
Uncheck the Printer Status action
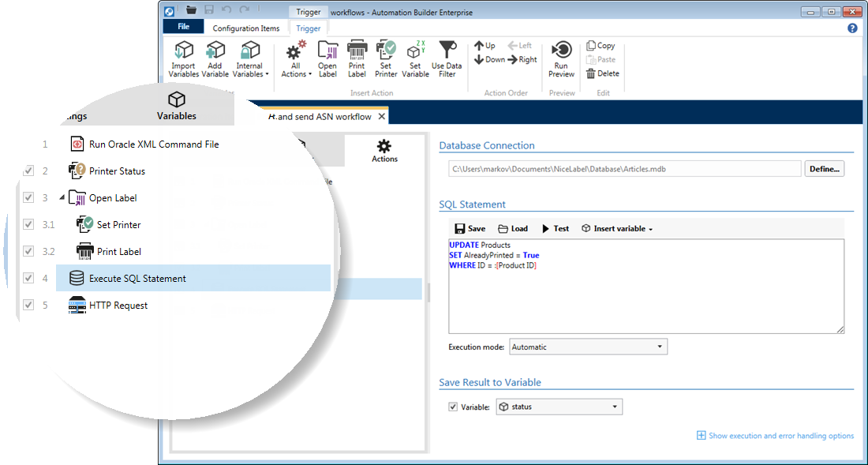(28, 171)
